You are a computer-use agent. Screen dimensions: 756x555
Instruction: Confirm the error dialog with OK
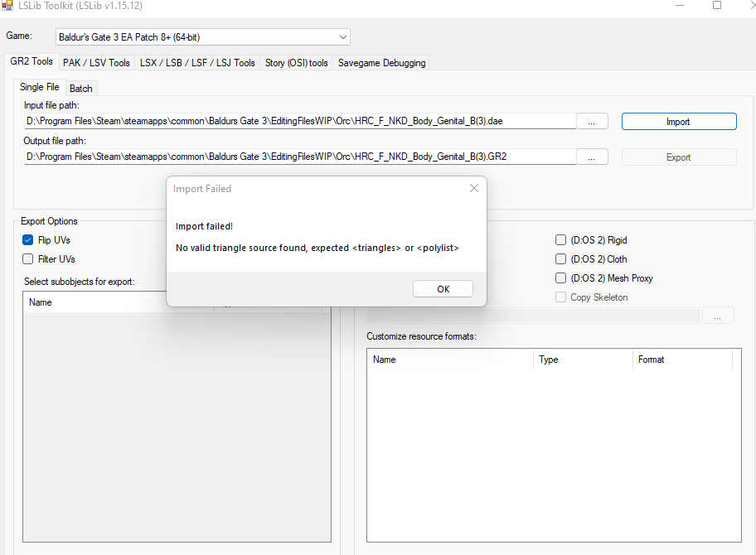(x=443, y=289)
